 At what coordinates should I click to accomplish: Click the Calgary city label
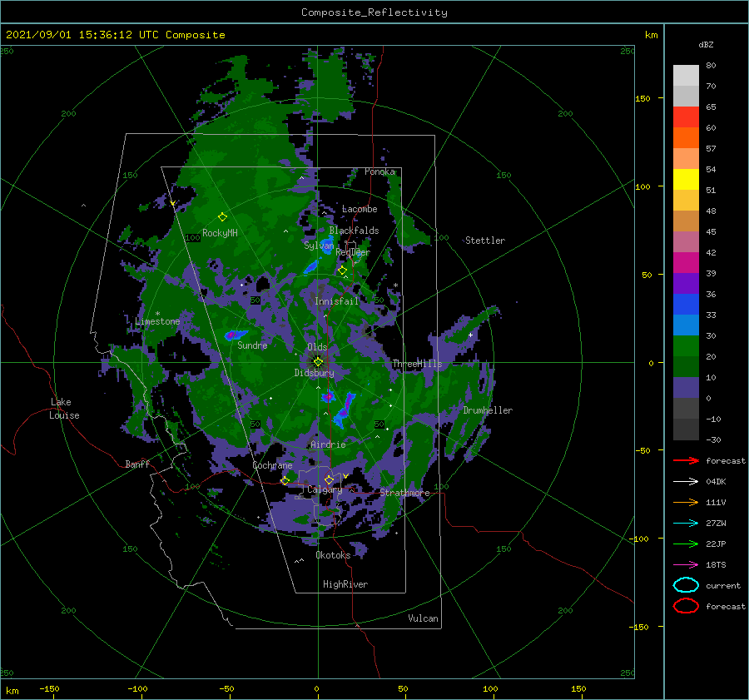(325, 489)
